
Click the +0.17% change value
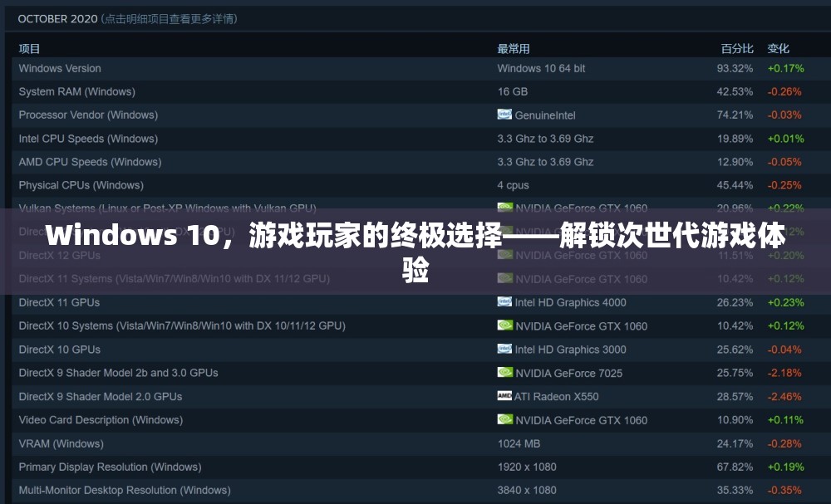pos(786,68)
